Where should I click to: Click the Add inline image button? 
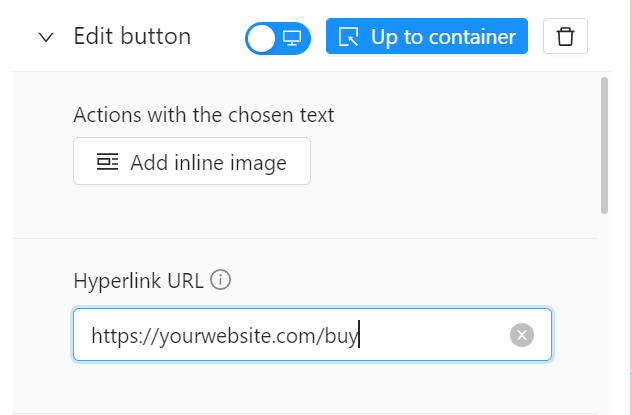coord(192,161)
